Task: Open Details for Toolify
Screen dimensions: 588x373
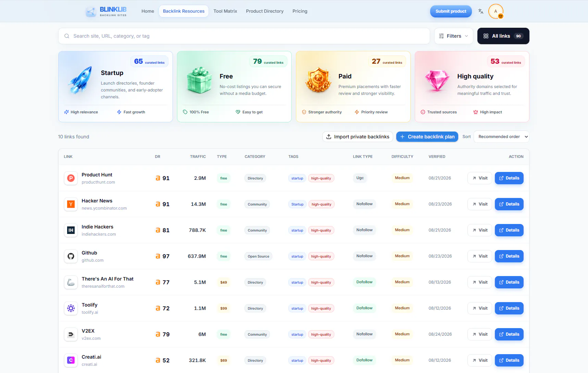Action: click(509, 308)
